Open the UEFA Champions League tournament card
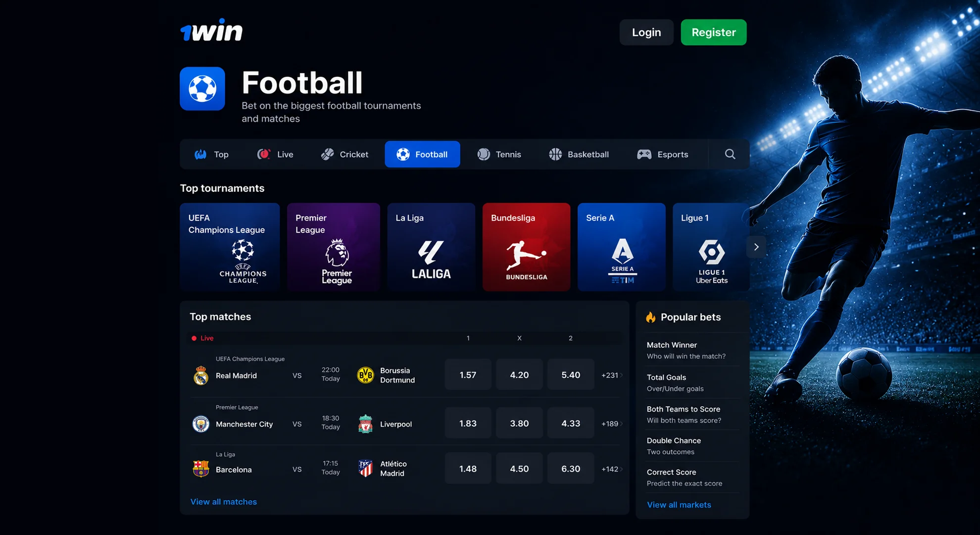This screenshot has width=980, height=535. [230, 247]
